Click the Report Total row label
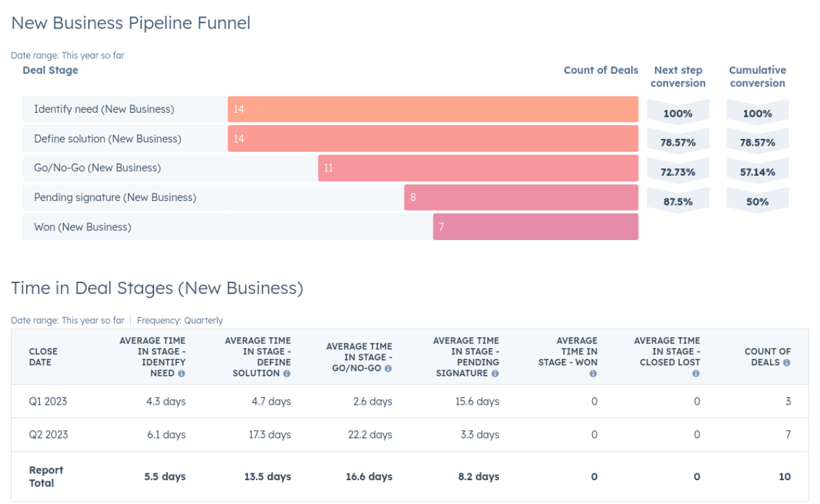This screenshot has height=504, width=820. coord(46,477)
